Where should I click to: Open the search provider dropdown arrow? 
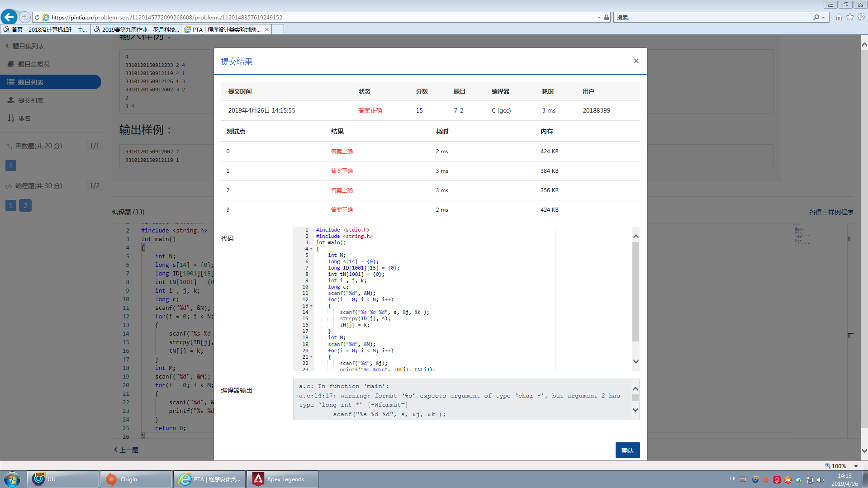824,17
